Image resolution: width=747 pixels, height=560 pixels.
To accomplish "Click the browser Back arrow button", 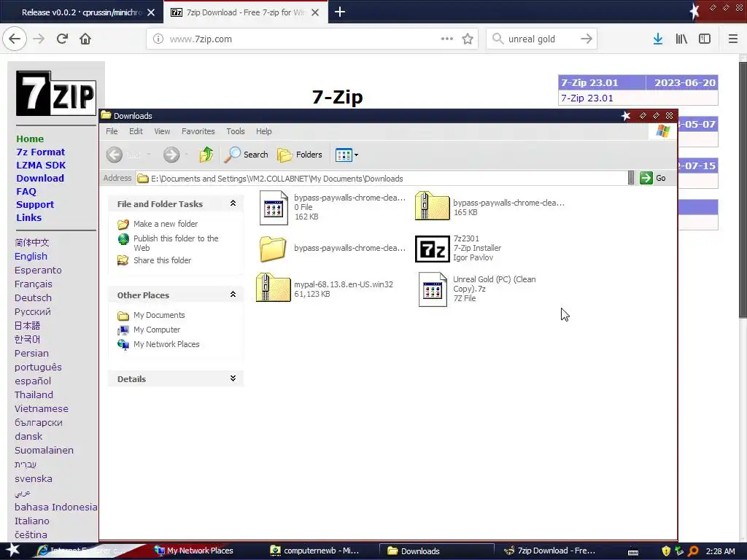I will [x=15, y=39].
